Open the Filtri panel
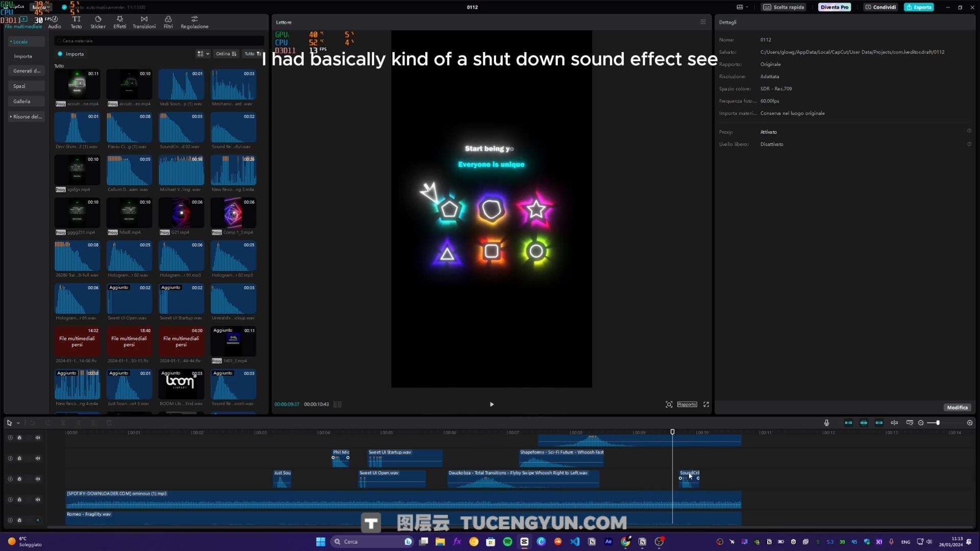 168,22
